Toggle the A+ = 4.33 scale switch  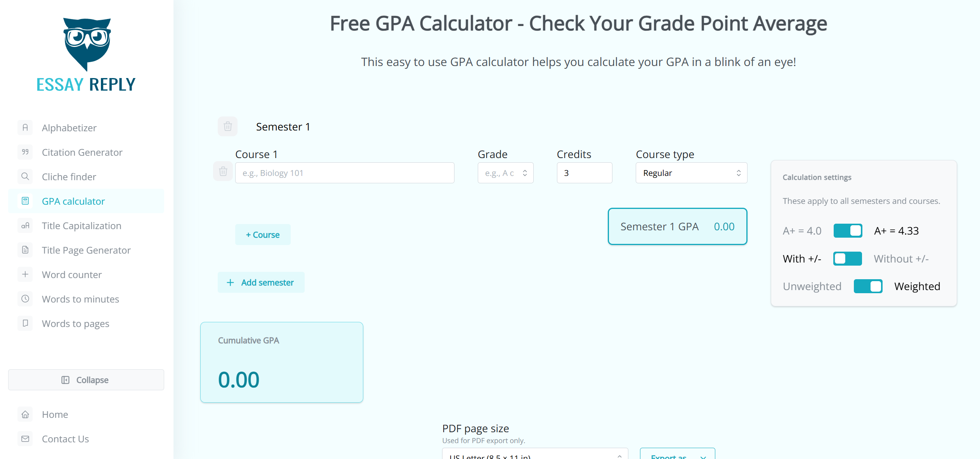848,231
